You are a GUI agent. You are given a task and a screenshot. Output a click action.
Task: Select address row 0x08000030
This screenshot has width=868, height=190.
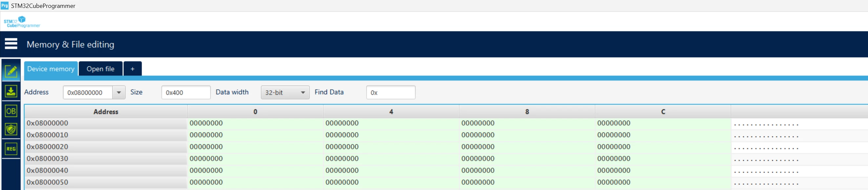pos(106,159)
